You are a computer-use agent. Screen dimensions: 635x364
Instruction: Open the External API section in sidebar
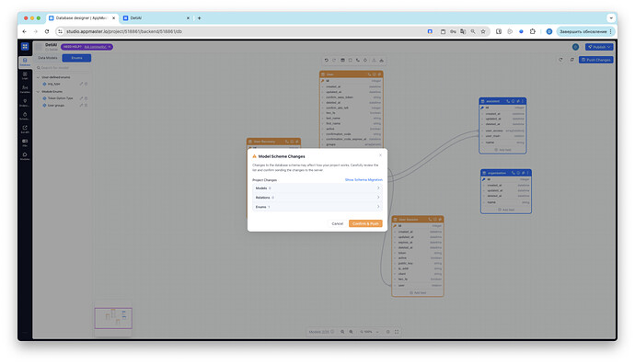25,129
